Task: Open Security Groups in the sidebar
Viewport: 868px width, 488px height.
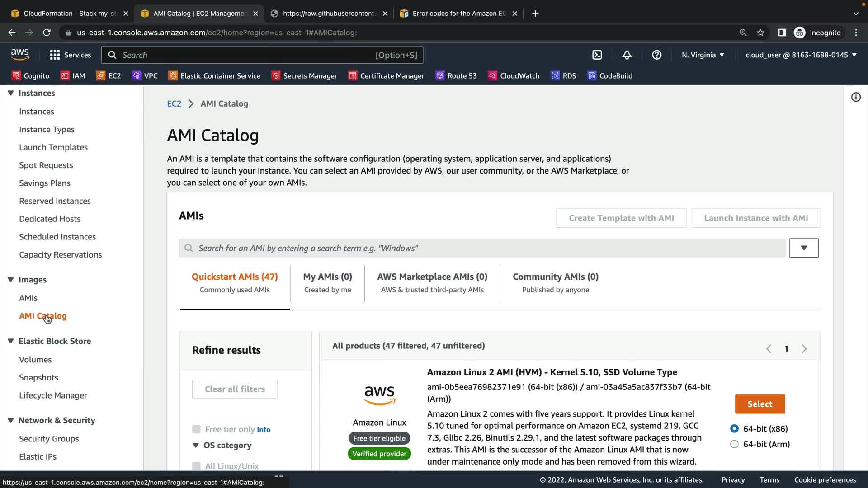Action: coord(49,439)
